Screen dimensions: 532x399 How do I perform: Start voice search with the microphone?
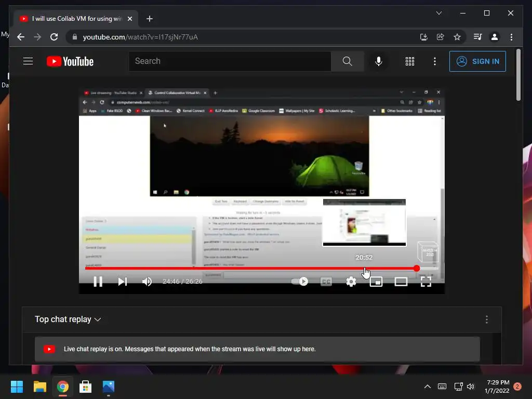tap(379, 61)
